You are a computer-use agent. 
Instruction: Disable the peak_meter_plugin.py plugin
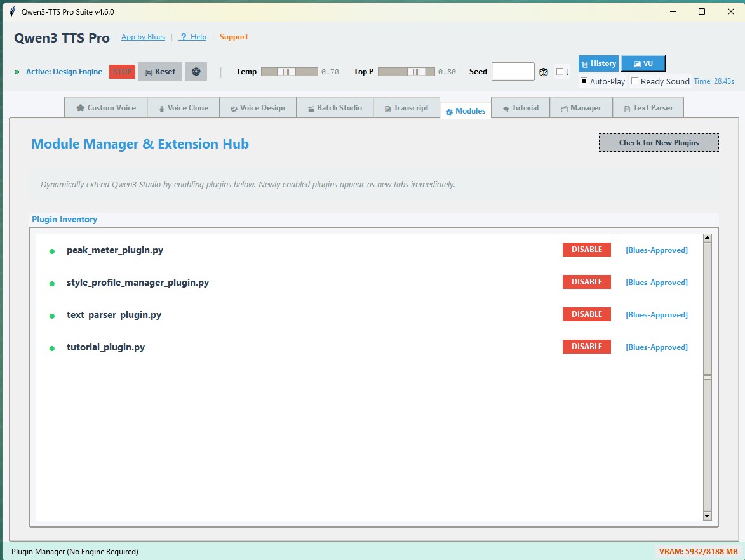[586, 250]
